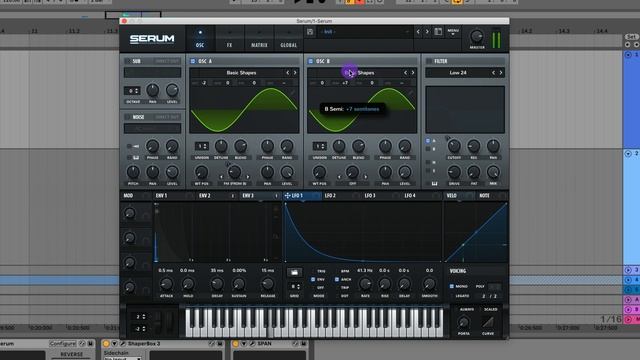Select previous OSC B wavetable arrow
Screen dimensions: 640x360
[405, 73]
